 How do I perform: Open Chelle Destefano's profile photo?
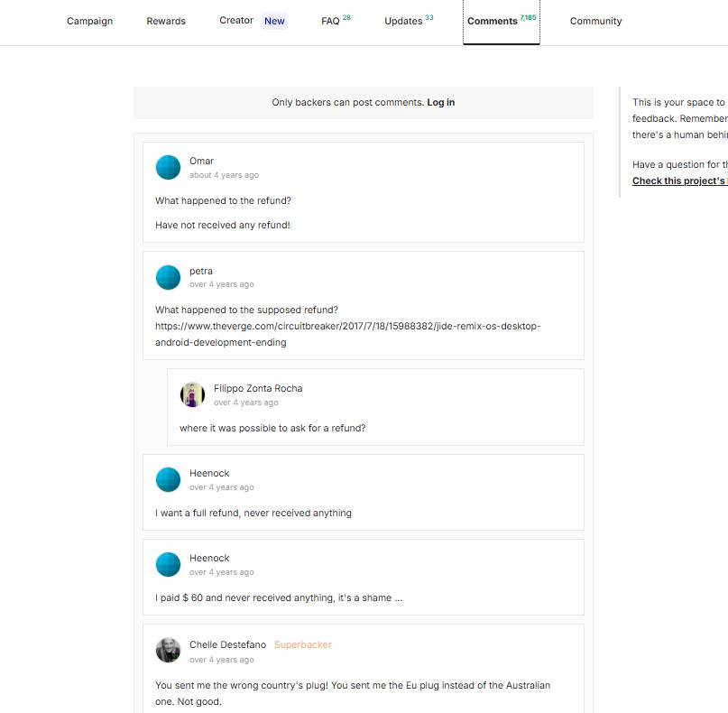(168, 650)
